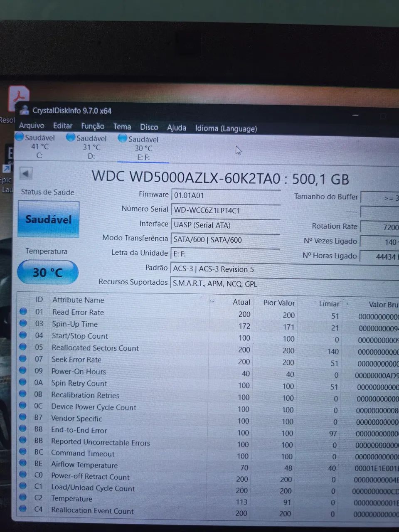Open the Idioma (Language) menu
This screenshot has height=532, width=399.
click(226, 128)
